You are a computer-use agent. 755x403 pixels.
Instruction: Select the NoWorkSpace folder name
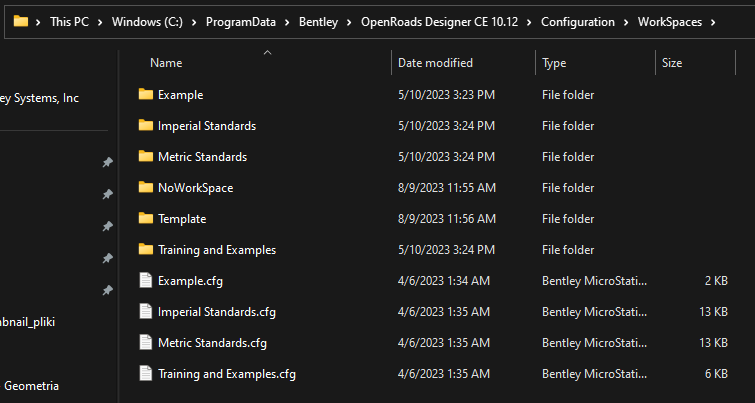195,188
